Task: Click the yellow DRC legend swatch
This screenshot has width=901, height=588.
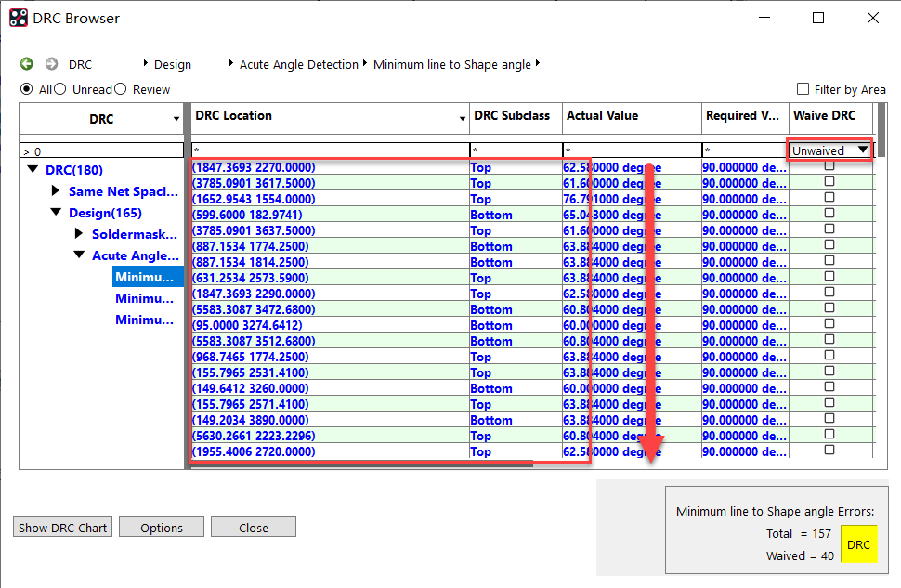Action: (x=858, y=544)
